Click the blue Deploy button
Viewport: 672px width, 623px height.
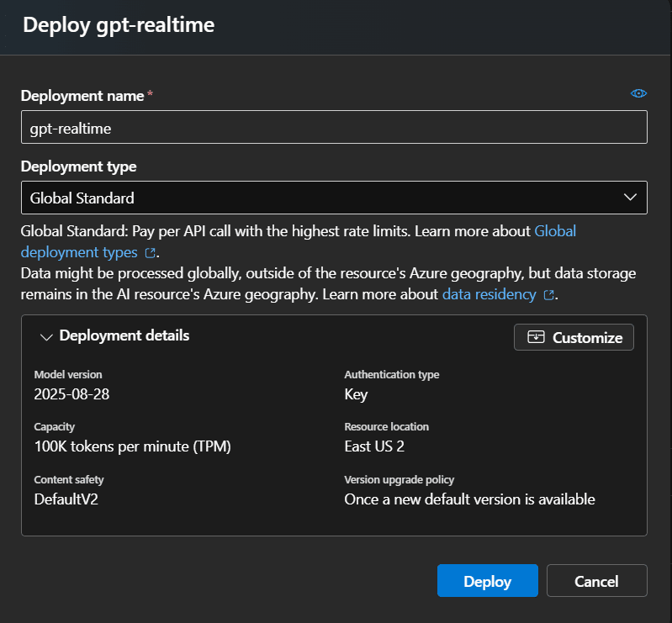click(x=487, y=581)
